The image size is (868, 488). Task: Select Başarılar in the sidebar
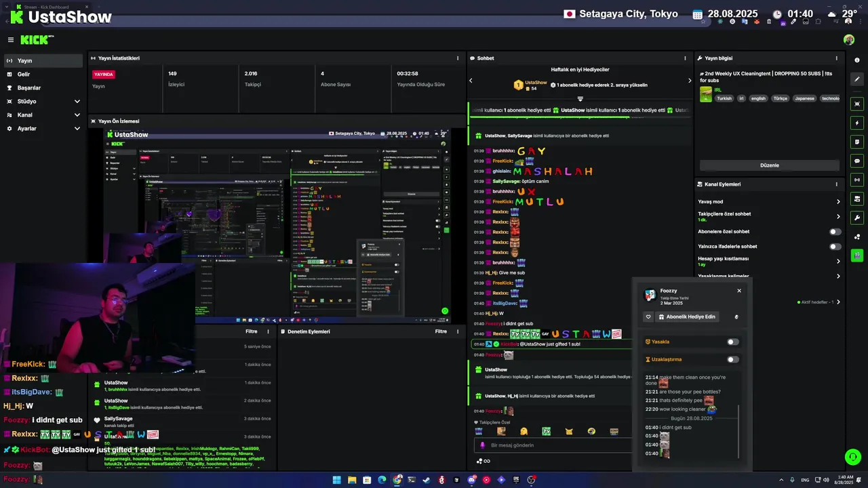(43, 87)
